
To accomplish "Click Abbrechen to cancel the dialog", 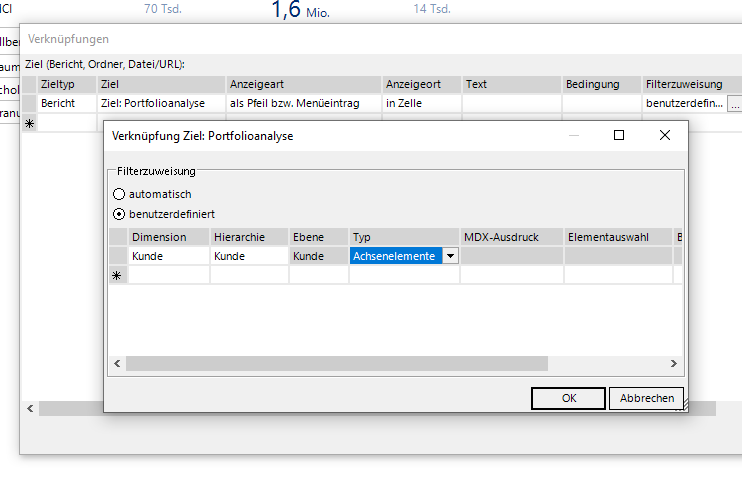I will (646, 398).
